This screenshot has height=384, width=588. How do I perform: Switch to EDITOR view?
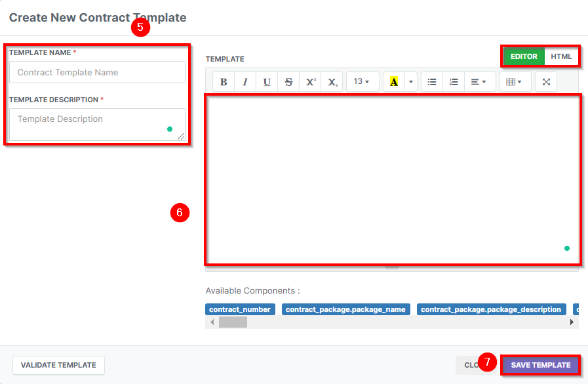(x=524, y=56)
